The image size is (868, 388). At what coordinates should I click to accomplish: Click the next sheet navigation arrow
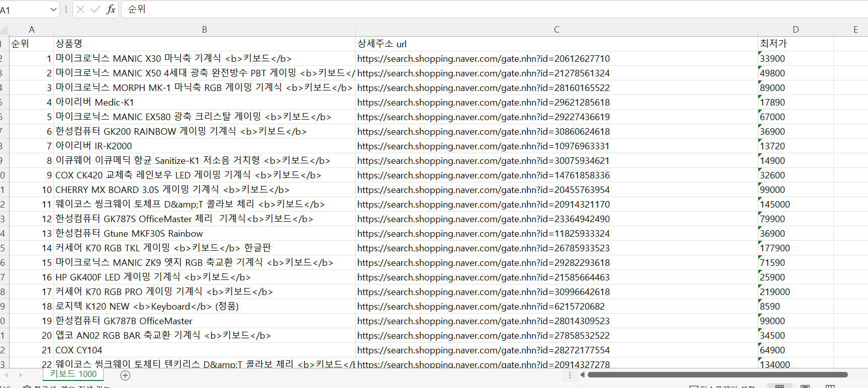coord(21,375)
